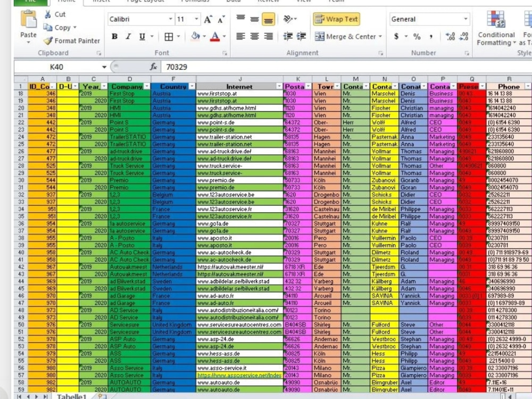
Task: Decrease font size with Shrink Font
Action: pos(221,19)
